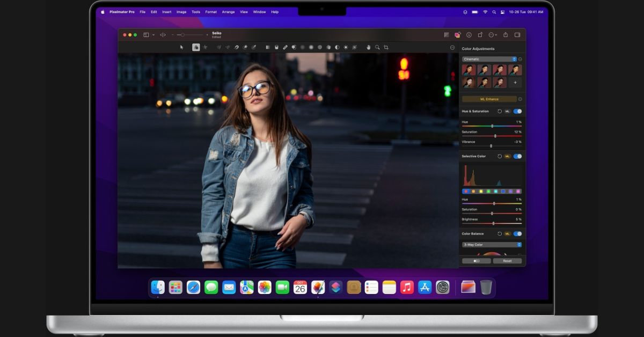Toggle the Hue & Saturation switch off

tap(517, 111)
